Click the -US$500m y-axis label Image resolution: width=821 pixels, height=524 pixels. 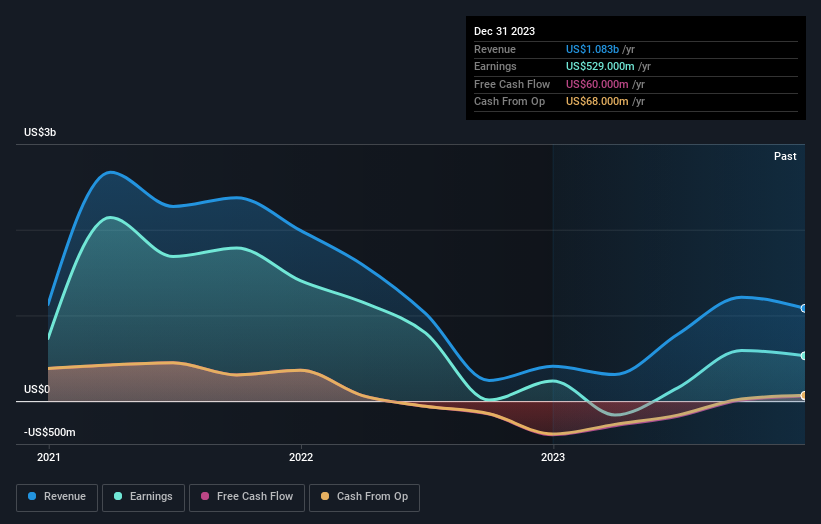[50, 432]
